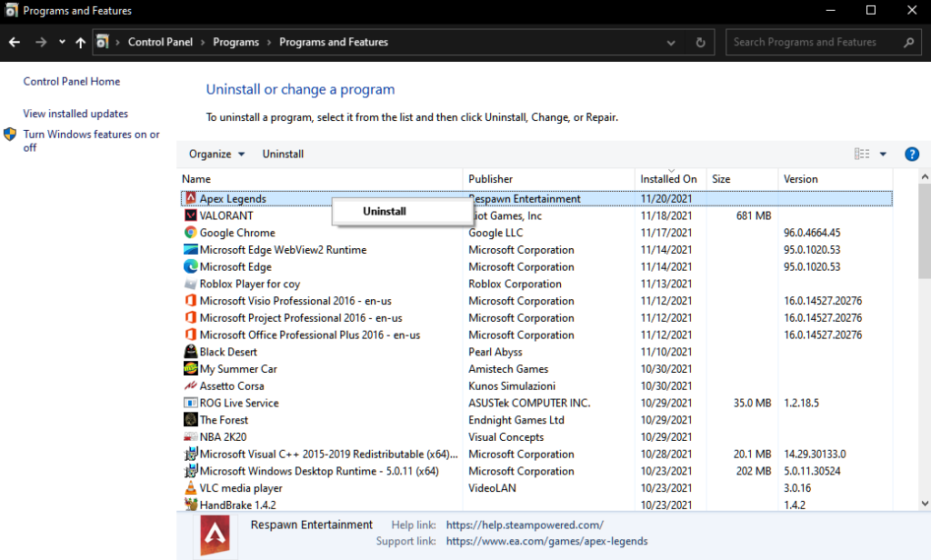The height and width of the screenshot is (560, 931).
Task: Click The Forest program icon
Action: tap(191, 419)
